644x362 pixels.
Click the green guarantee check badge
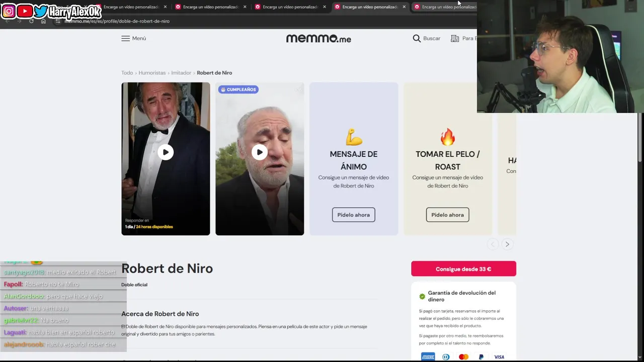(x=422, y=296)
